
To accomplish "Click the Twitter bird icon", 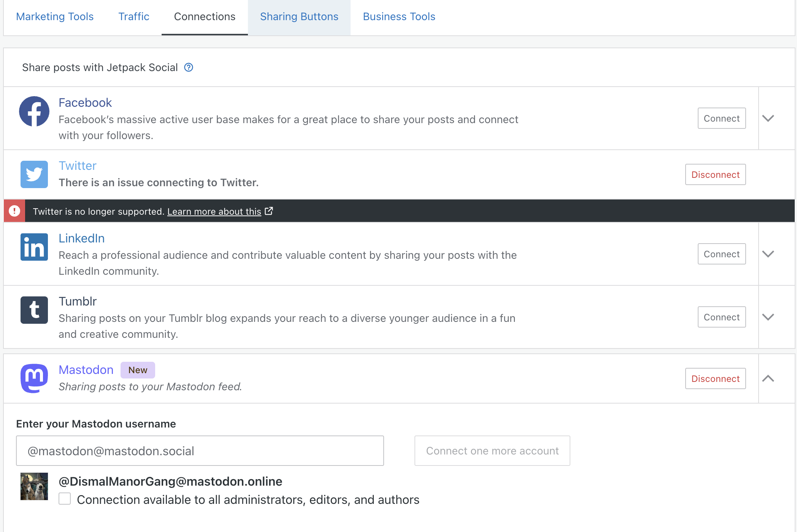I will [x=34, y=174].
